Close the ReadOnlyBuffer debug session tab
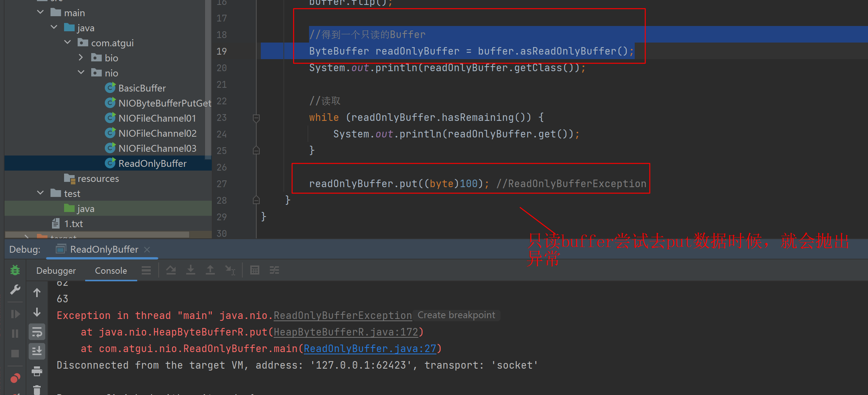Viewport: 868px width, 395px height. pyautogui.click(x=147, y=249)
